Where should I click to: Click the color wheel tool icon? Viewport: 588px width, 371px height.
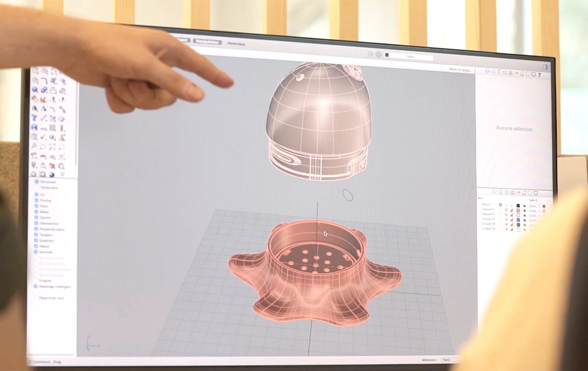coord(61,166)
